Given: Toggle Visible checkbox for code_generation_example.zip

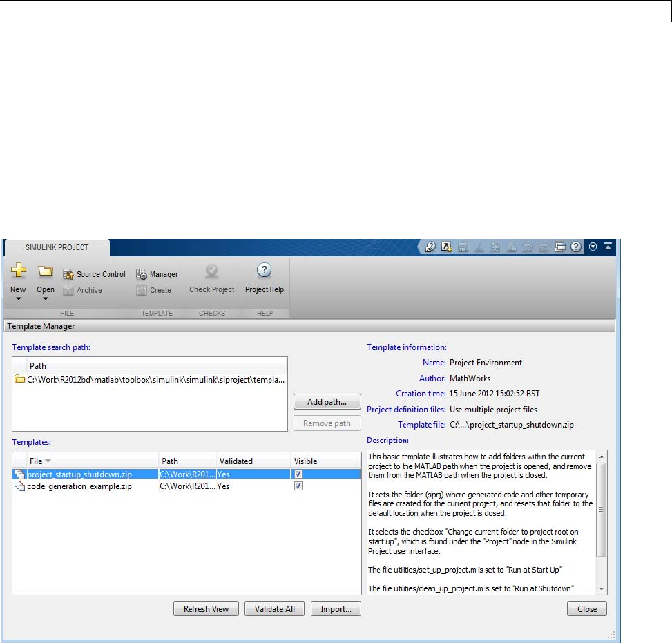Looking at the screenshot, I should [298, 486].
